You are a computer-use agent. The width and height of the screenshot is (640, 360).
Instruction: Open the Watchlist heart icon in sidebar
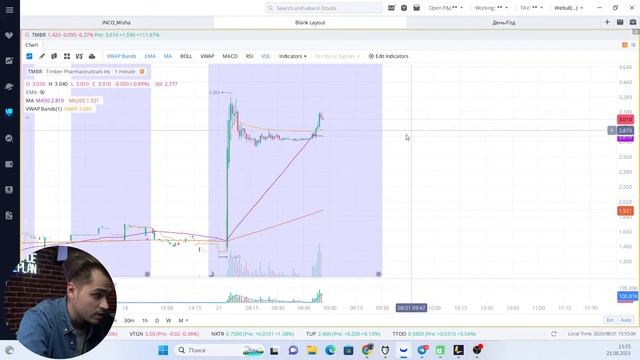click(x=9, y=36)
